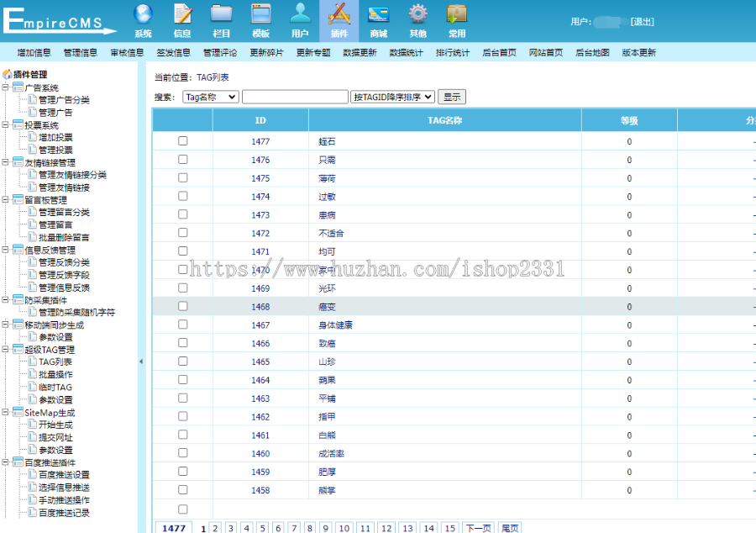This screenshot has height=533, width=756.
Task: Check the box for TAG 1474
Action: 183,196
